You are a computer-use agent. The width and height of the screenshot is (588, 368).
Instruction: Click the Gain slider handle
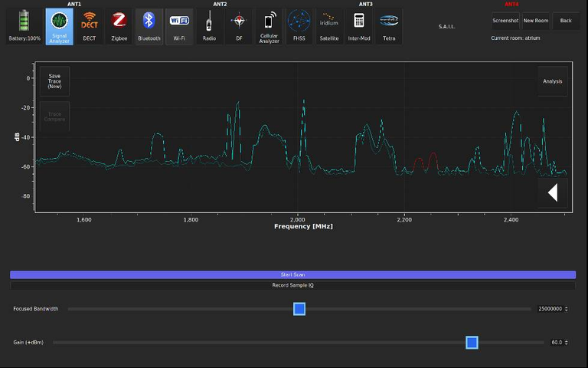pos(472,342)
